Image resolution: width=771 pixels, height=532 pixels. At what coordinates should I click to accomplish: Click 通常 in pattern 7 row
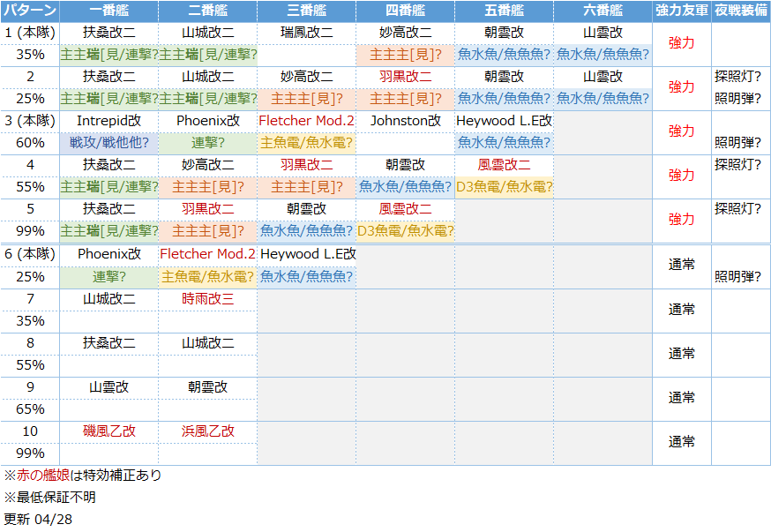[682, 310]
